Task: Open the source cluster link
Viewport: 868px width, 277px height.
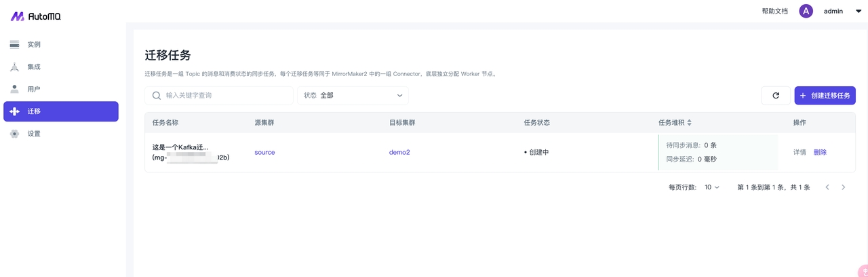Action: (264, 152)
